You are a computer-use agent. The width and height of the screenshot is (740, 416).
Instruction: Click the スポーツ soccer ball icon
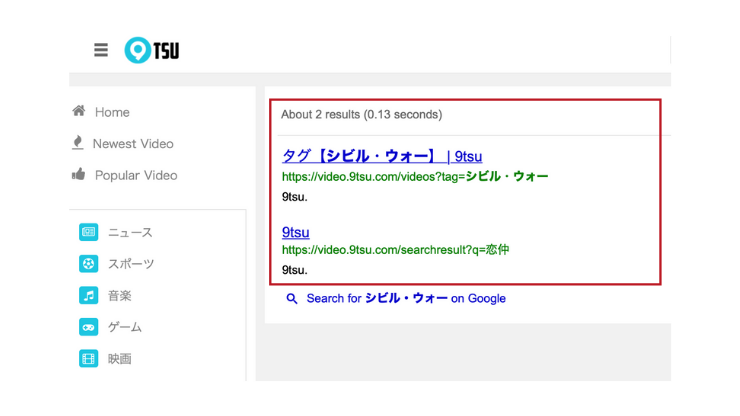pos(88,264)
